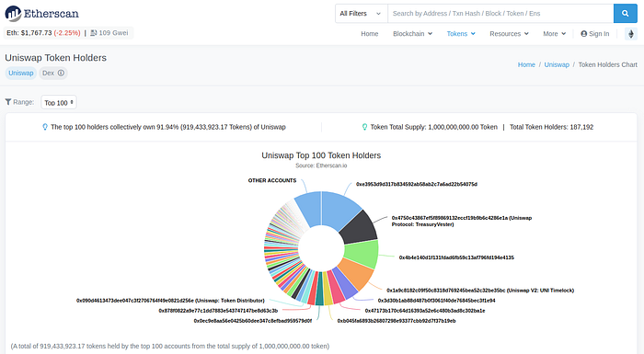Click the 109 Gwei gas value
This screenshot has width=644, height=354.
(x=113, y=33)
